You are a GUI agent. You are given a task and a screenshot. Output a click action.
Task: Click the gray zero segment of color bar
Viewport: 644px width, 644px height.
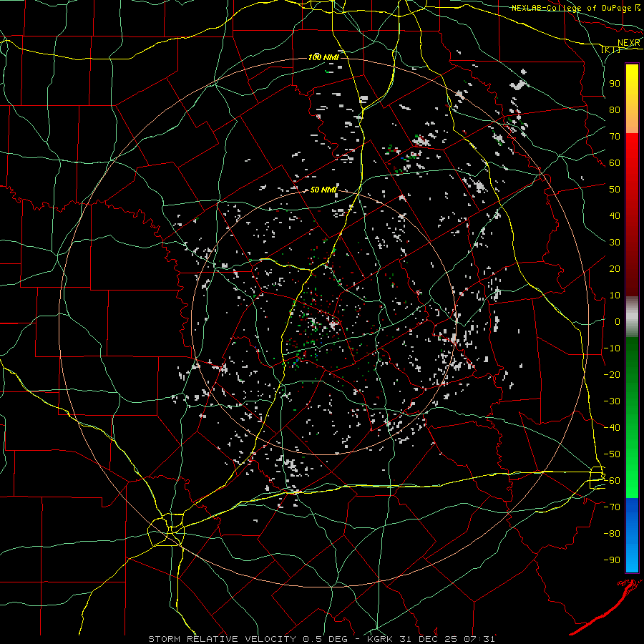[632, 317]
